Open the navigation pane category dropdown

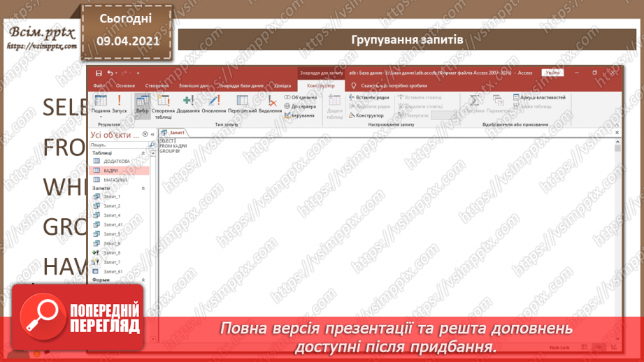pyautogui.click(x=145, y=134)
